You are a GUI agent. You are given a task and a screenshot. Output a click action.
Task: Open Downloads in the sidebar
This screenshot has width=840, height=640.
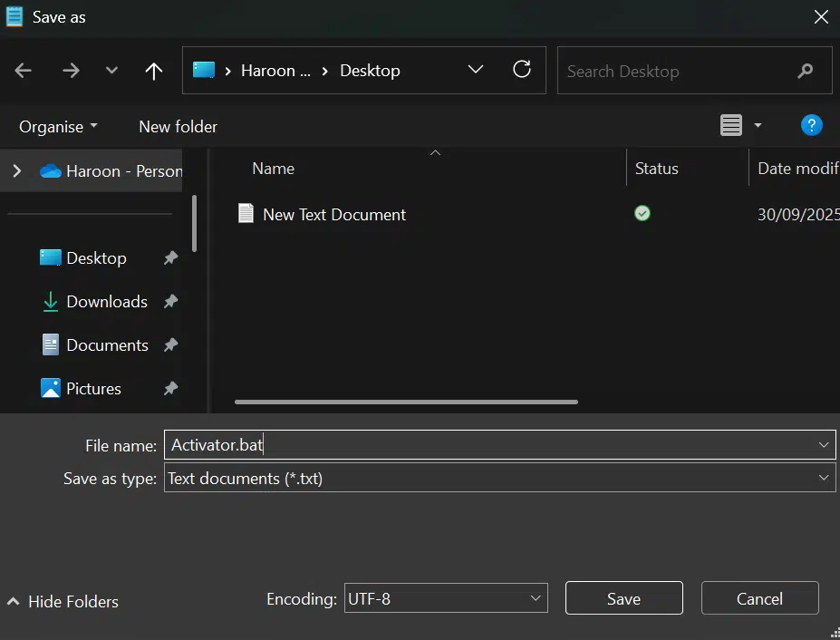(106, 302)
